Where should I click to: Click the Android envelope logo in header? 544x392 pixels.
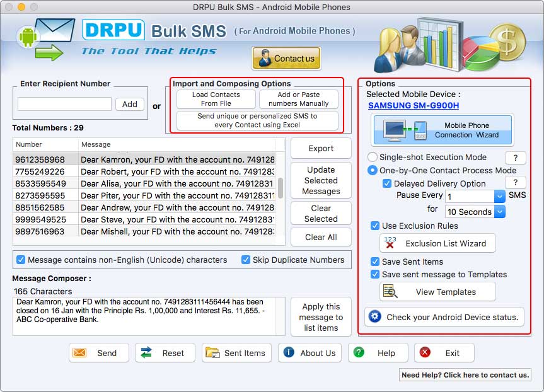(45, 39)
